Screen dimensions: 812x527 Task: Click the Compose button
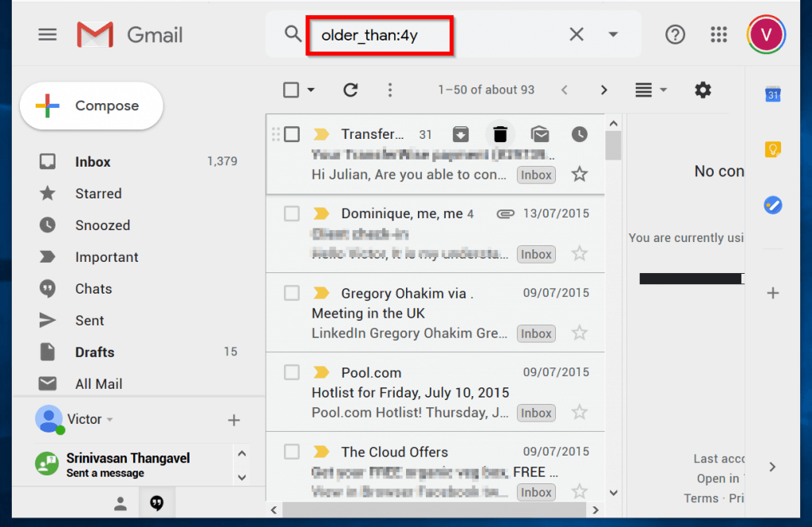[91, 106]
